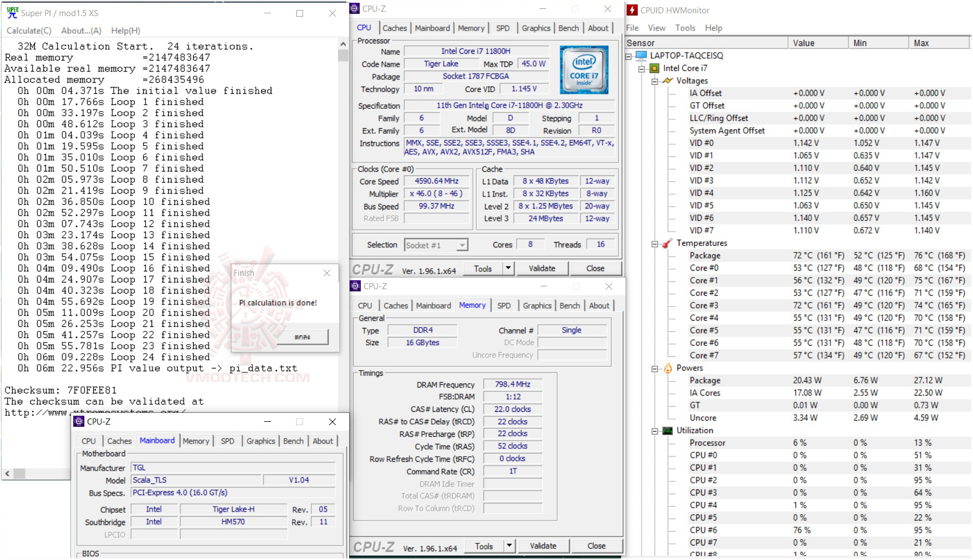
Task: Click title icon of CPU-Z Memory window
Action: click(355, 286)
